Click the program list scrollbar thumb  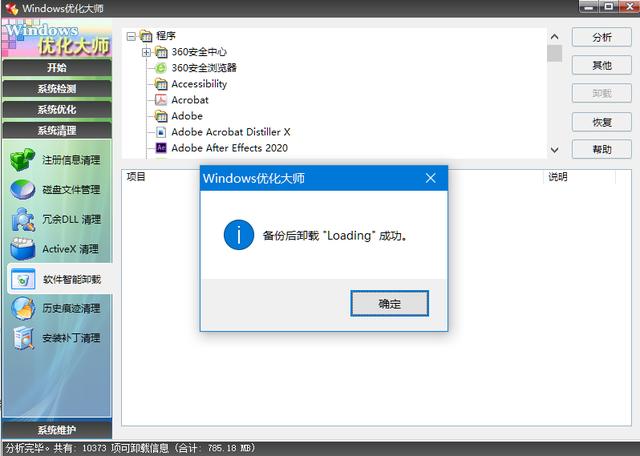pyautogui.click(x=554, y=53)
